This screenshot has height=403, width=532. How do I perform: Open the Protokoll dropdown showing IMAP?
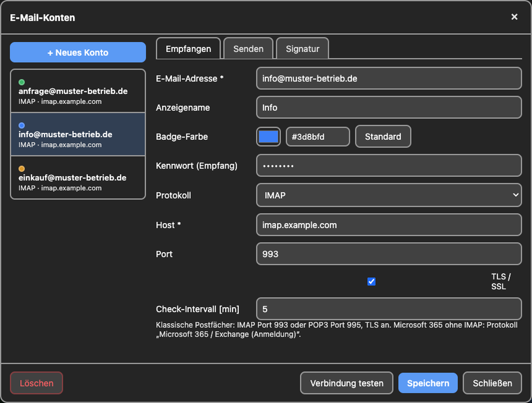pyautogui.click(x=389, y=195)
